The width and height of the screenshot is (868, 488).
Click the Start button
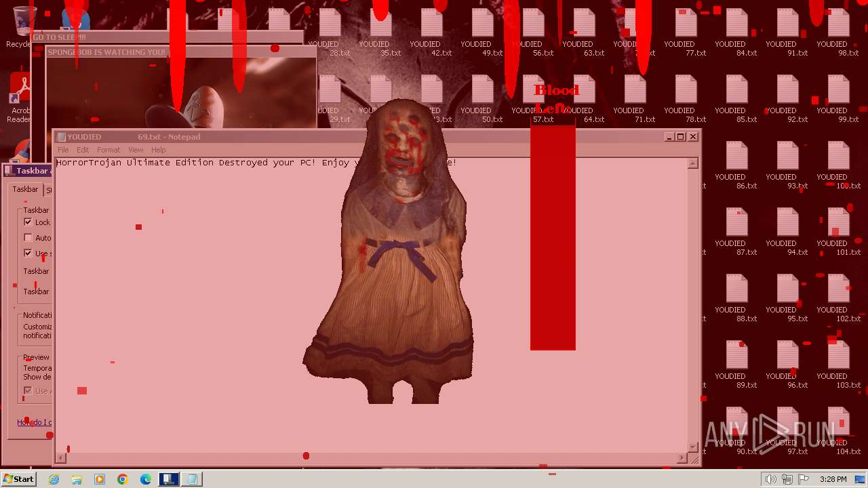[x=19, y=479]
